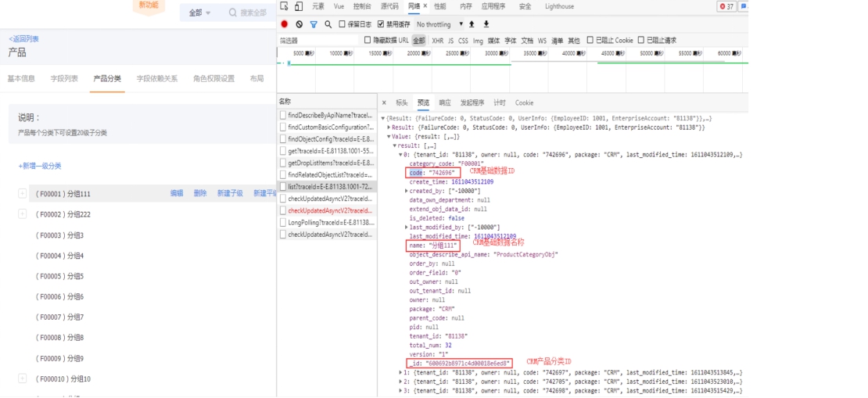Collapse the result: [,…] array node
The width and height of the screenshot is (868, 398).
coord(395,145)
